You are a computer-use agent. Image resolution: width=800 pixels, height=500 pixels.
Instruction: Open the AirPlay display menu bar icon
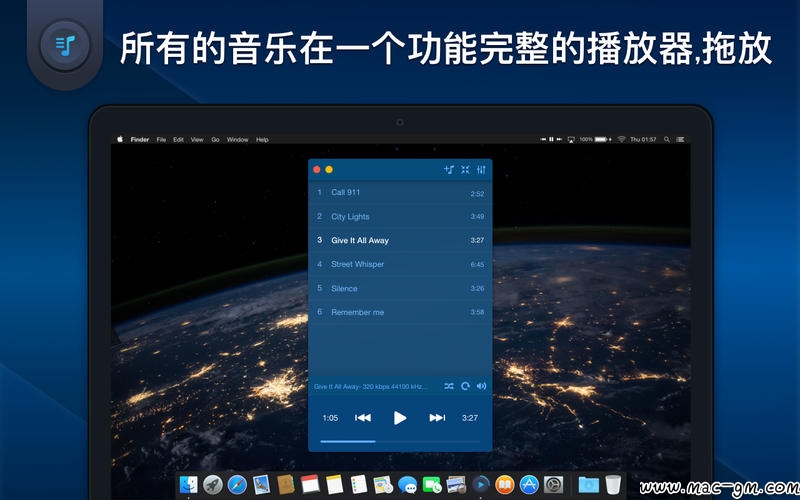click(x=571, y=139)
